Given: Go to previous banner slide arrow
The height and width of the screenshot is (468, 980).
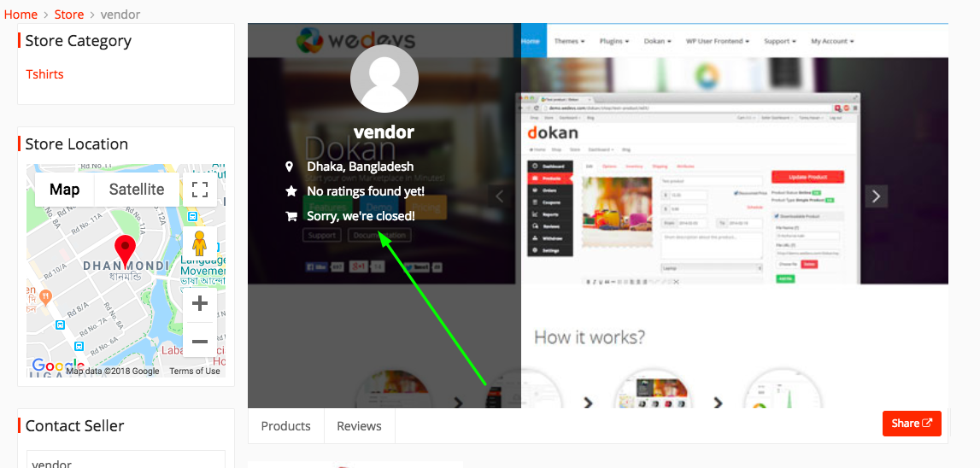Looking at the screenshot, I should [x=499, y=196].
